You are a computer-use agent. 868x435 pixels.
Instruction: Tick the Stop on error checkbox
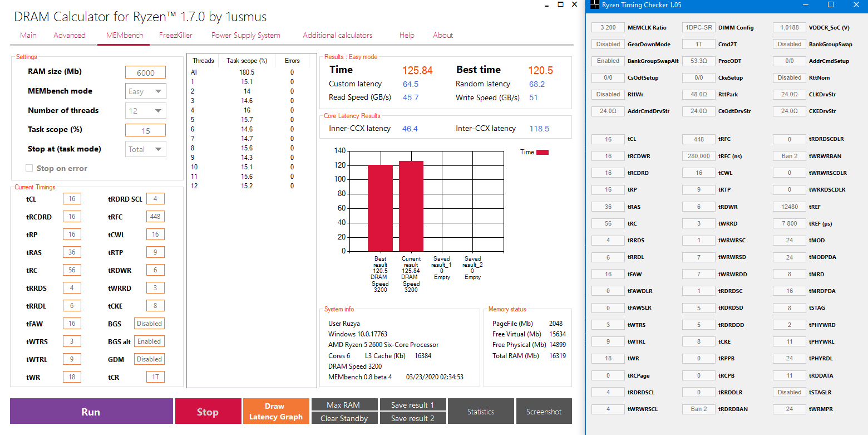click(x=29, y=168)
